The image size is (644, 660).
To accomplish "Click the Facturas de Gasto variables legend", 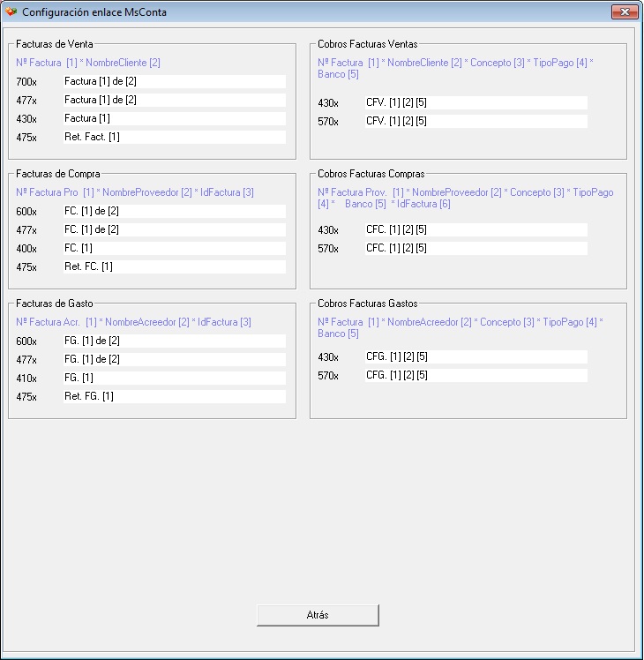I will coord(133,322).
